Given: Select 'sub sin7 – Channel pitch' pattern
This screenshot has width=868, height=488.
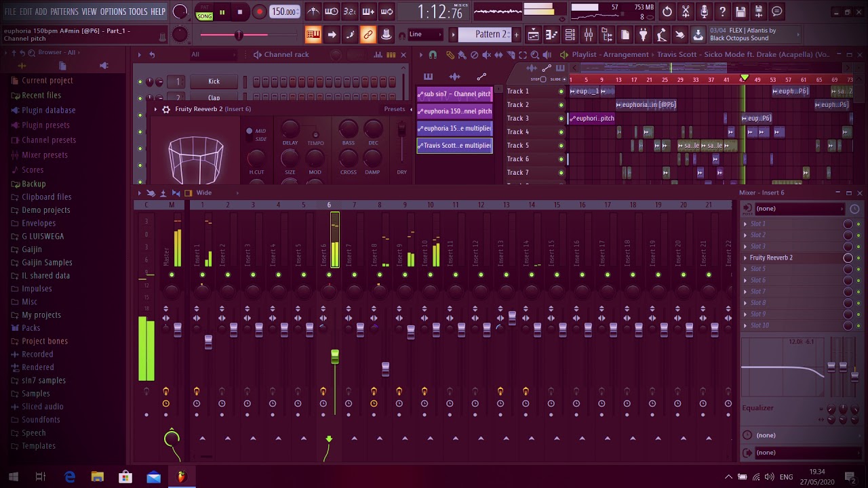Looking at the screenshot, I should [454, 94].
